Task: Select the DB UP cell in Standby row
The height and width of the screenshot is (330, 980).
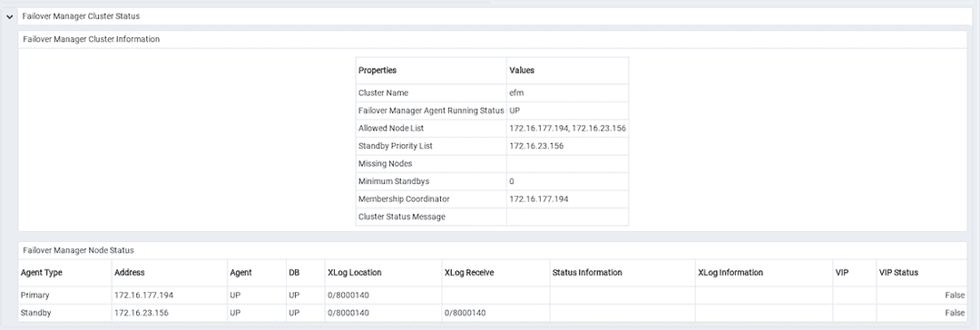Action: (305, 313)
